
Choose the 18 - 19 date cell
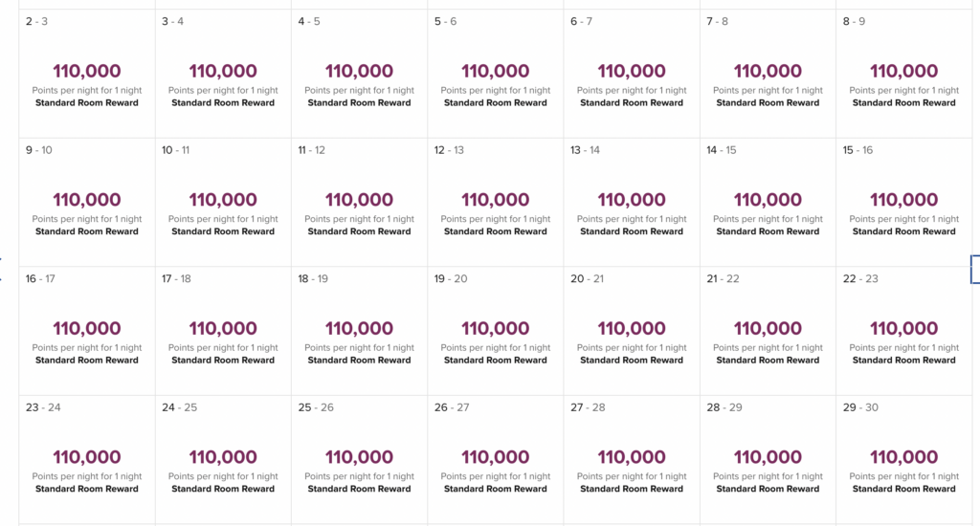(359, 332)
